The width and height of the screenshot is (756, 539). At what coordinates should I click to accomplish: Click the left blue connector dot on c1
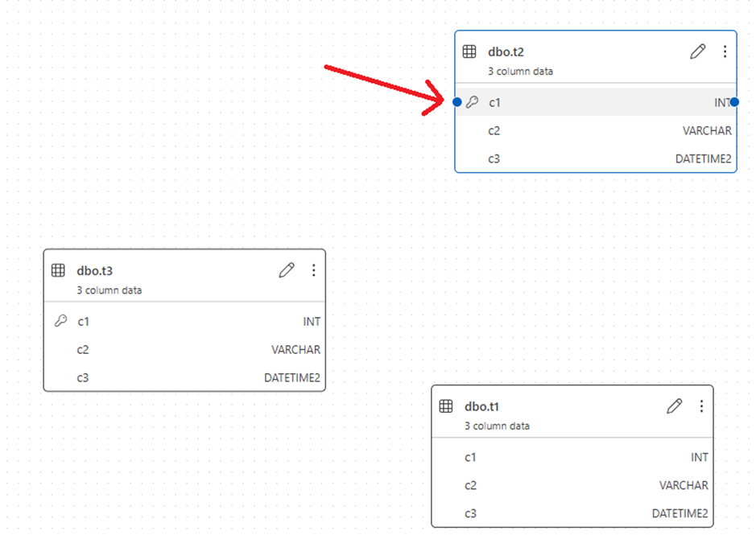(457, 102)
